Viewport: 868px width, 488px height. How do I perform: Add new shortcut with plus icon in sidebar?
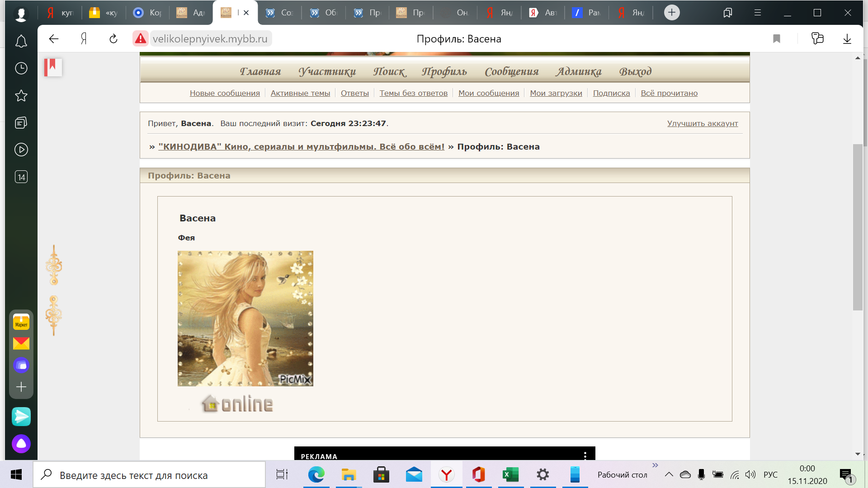(21, 387)
